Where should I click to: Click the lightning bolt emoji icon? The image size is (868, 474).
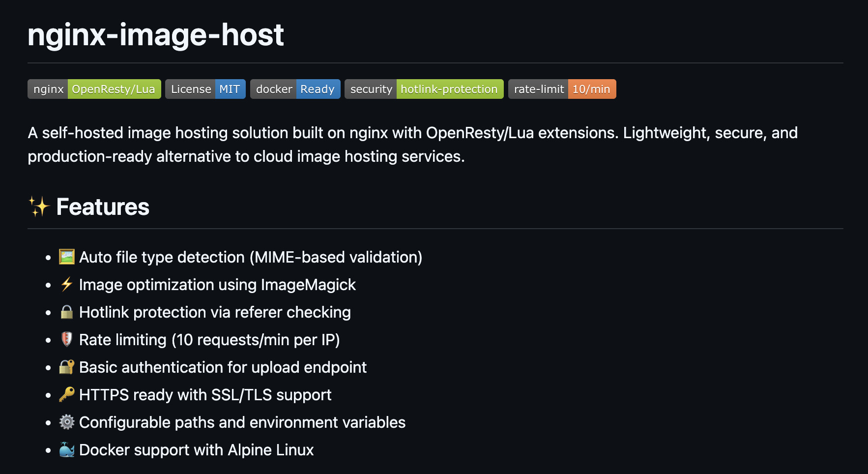67,284
